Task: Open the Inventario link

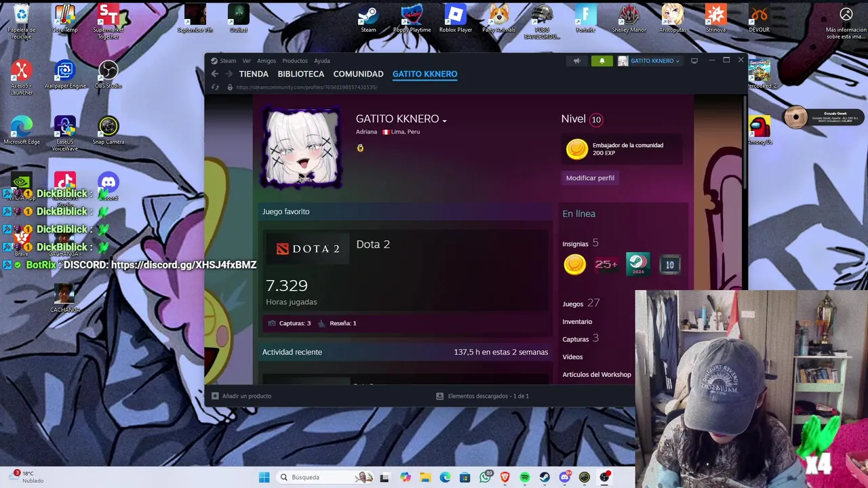Action: click(577, 322)
